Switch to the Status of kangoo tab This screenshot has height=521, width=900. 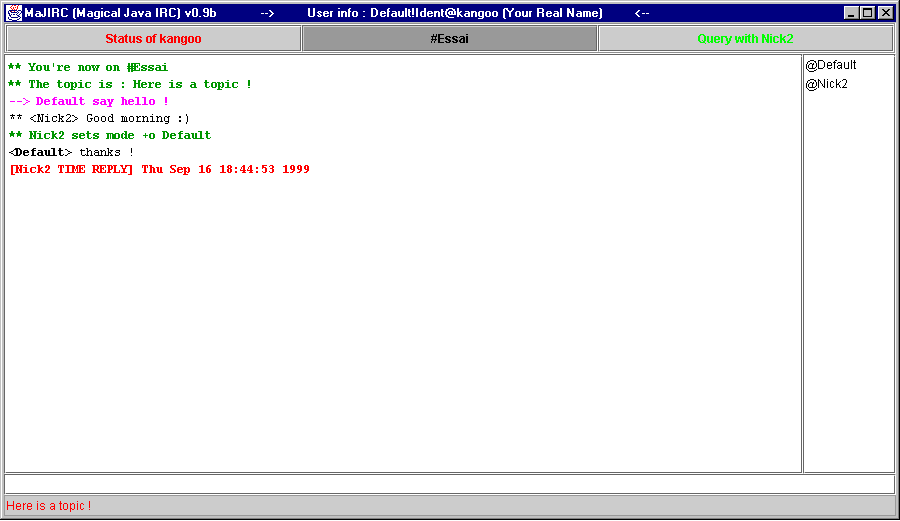click(153, 38)
